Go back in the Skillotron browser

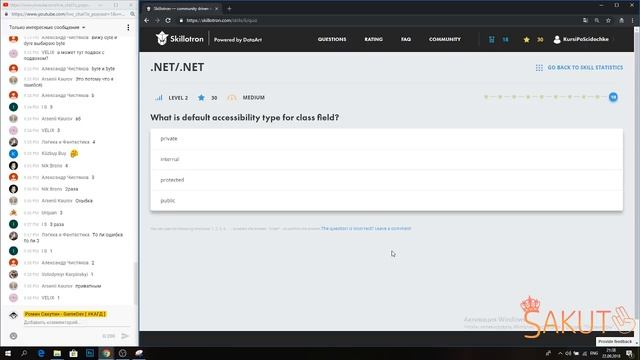[147, 20]
